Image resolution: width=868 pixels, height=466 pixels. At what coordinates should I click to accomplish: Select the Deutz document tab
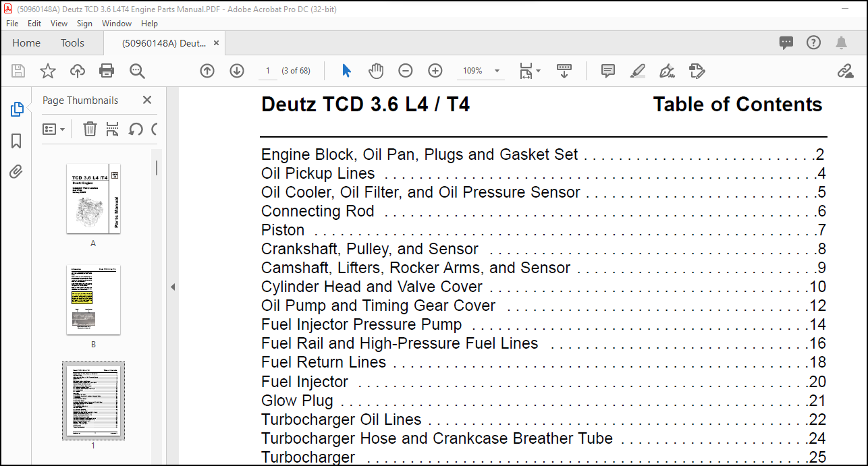(x=164, y=43)
